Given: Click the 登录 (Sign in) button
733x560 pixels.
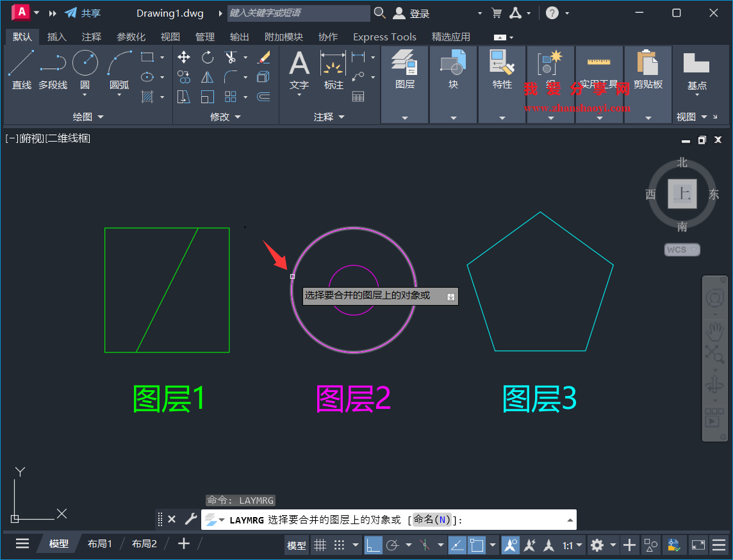Looking at the screenshot, I should point(411,13).
